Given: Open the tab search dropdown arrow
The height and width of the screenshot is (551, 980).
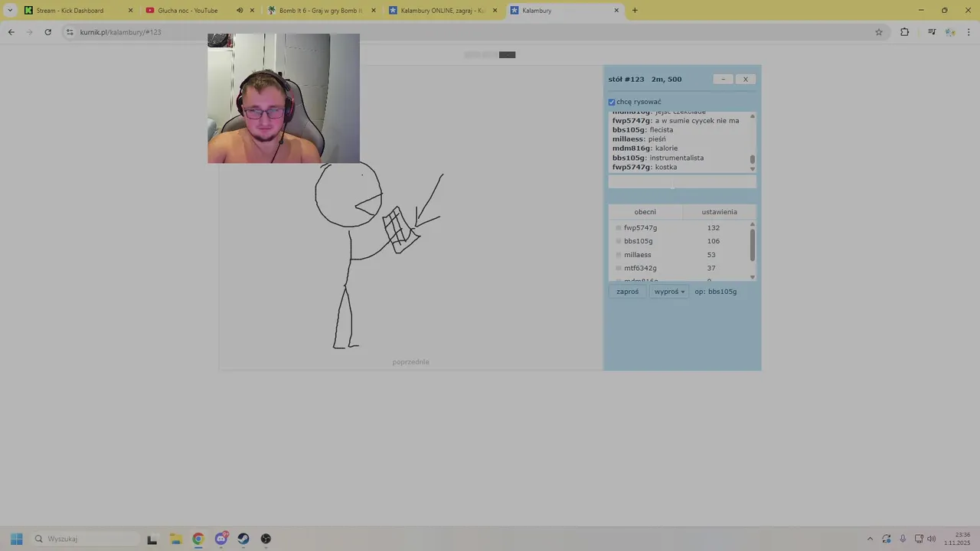Looking at the screenshot, I should [x=10, y=11].
